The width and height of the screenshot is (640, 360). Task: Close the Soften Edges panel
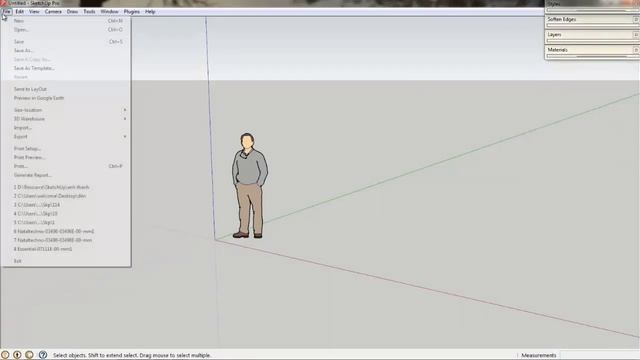pos(636,20)
